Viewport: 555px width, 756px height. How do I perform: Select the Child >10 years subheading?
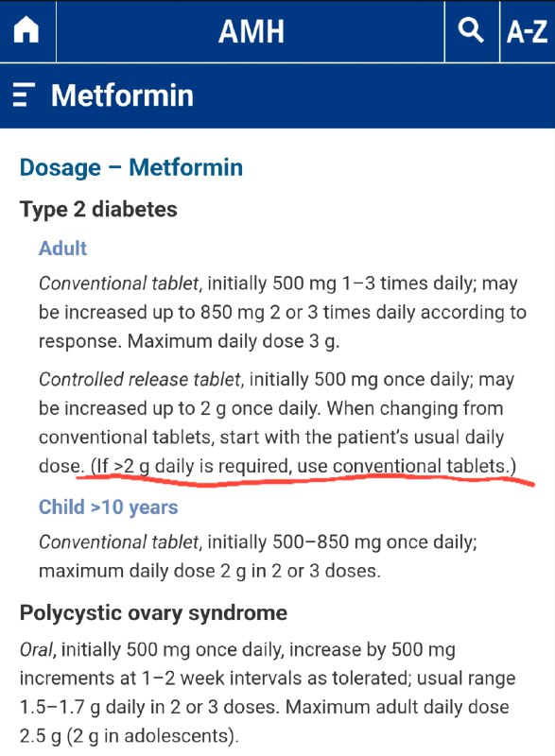109,507
